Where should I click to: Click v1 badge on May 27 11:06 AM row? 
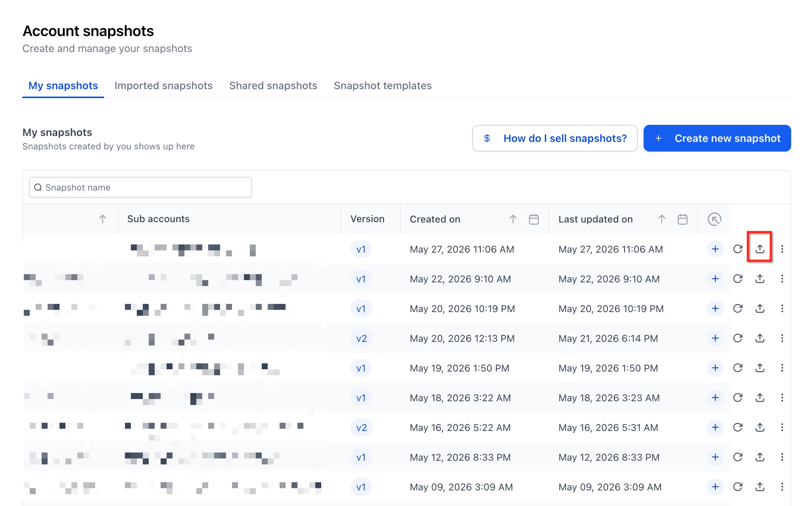[x=361, y=249]
